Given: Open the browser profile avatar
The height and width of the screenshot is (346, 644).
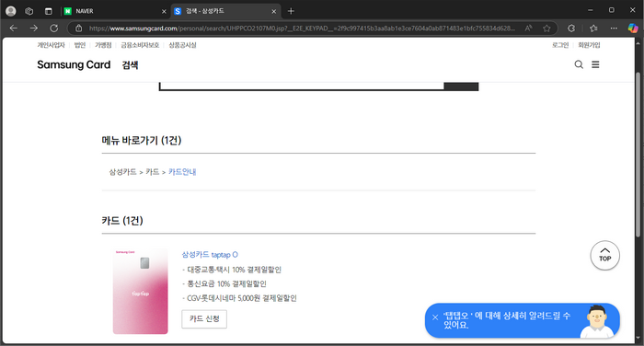Looking at the screenshot, I should 11,11.
